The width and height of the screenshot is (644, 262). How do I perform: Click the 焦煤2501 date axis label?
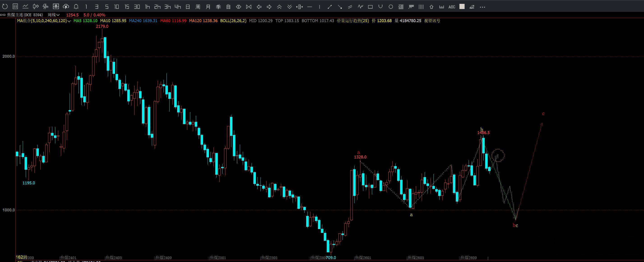tap(218, 257)
